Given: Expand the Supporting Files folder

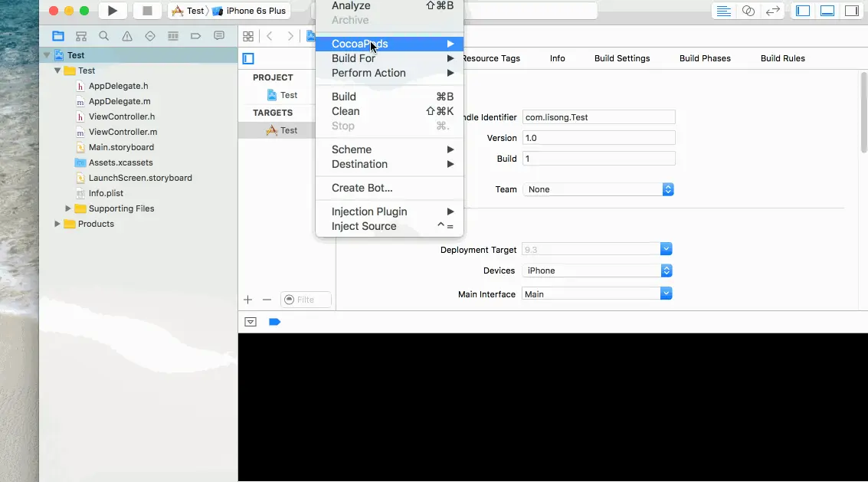Looking at the screenshot, I should click(x=68, y=208).
